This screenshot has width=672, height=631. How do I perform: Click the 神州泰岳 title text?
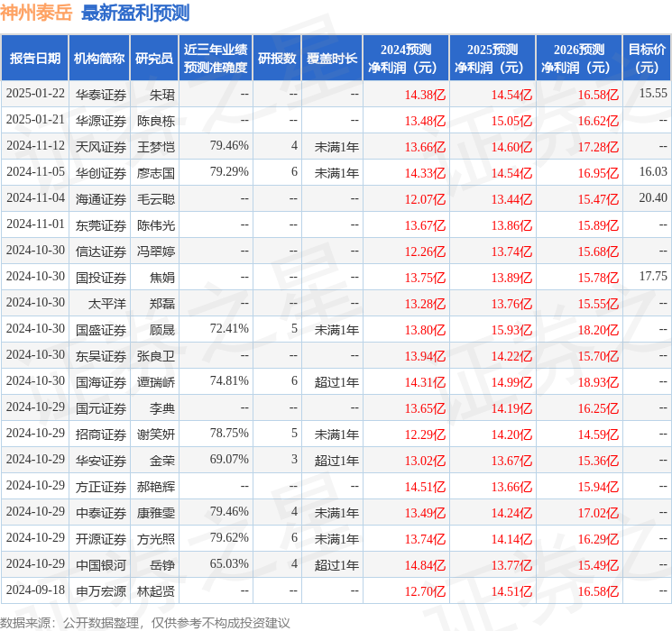36,13
